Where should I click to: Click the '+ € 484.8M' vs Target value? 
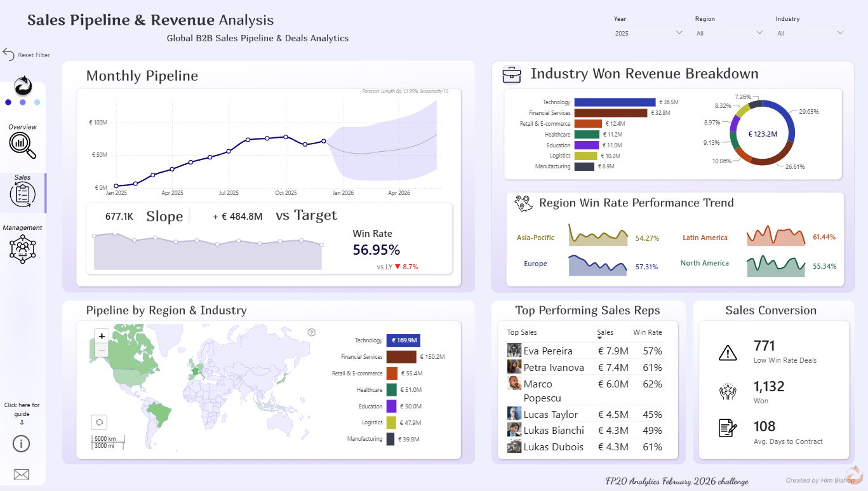(237, 217)
